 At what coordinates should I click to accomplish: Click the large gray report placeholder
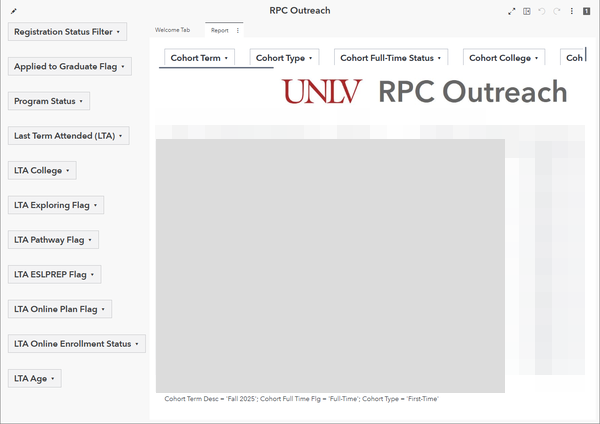330,266
